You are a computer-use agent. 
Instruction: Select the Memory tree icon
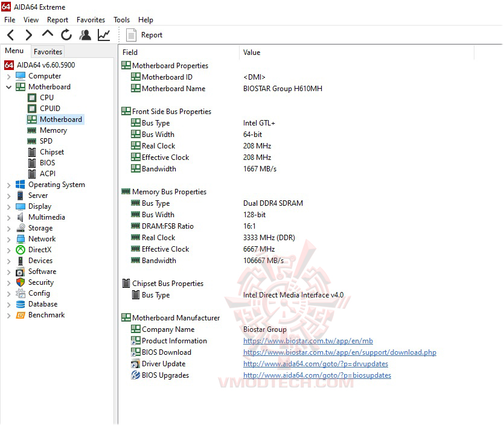pyautogui.click(x=32, y=130)
